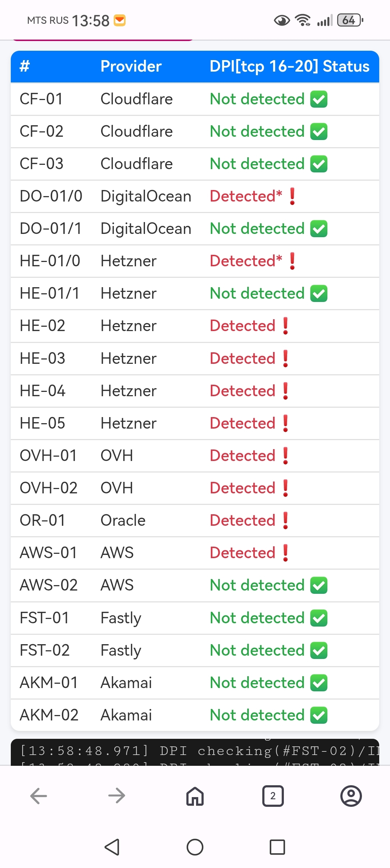
Task: Tap red exclamation mark for OR-01
Action: pyautogui.click(x=286, y=521)
